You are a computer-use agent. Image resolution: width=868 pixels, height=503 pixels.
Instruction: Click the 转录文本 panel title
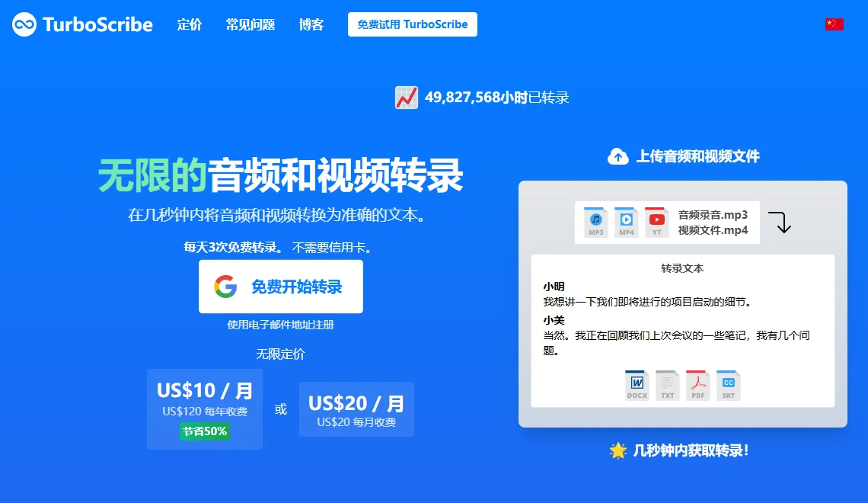(x=682, y=268)
